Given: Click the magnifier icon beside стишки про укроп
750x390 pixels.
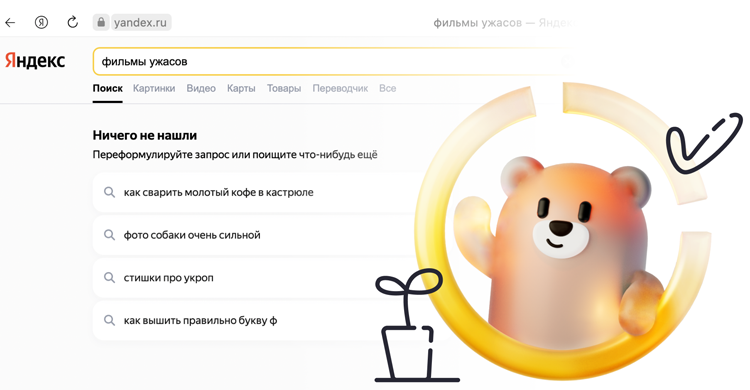Looking at the screenshot, I should [x=110, y=278].
